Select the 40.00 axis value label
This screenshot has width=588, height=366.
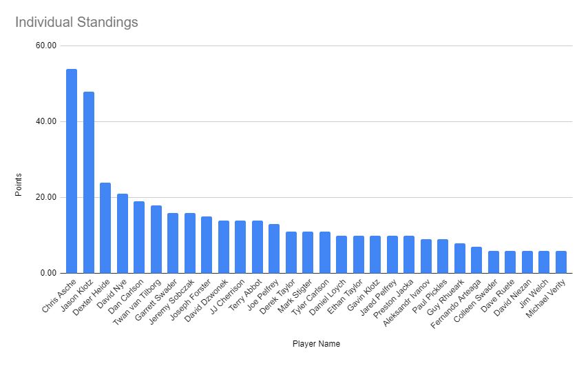point(46,122)
